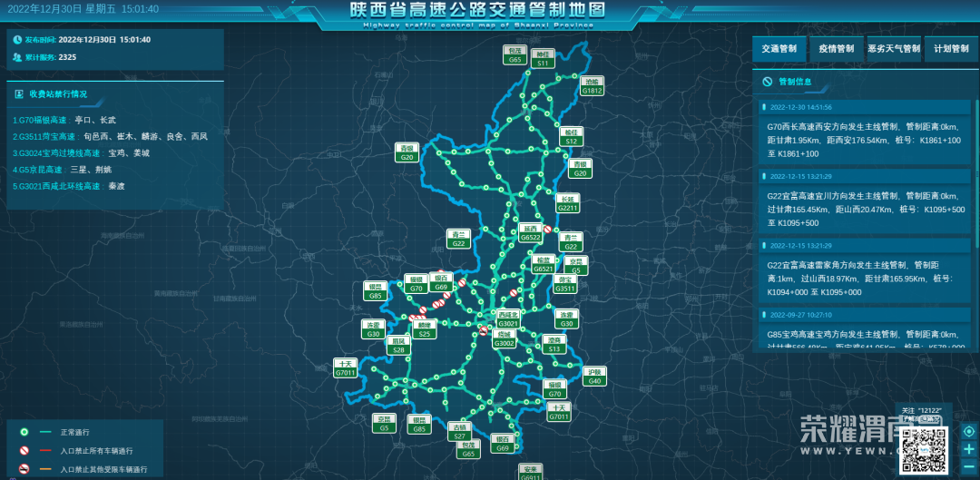Select the G7011 十天 sign on the west edge
980x480 pixels.
[345, 368]
